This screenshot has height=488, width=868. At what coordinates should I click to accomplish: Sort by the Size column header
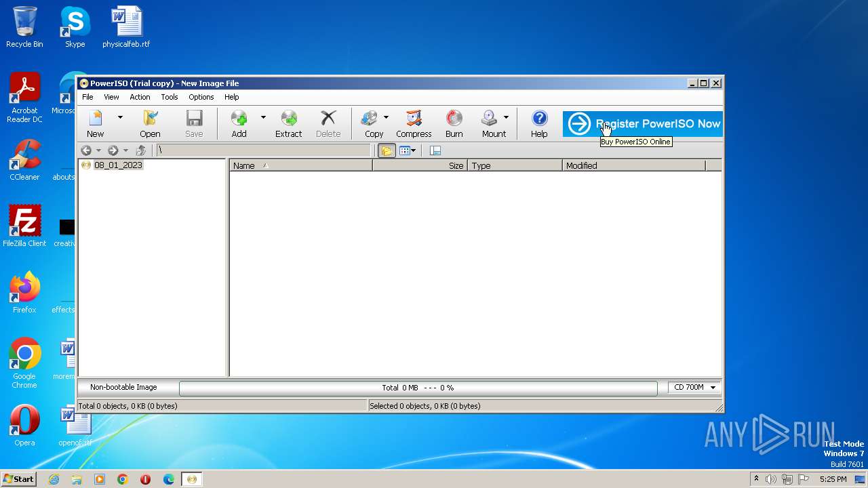pyautogui.click(x=420, y=165)
